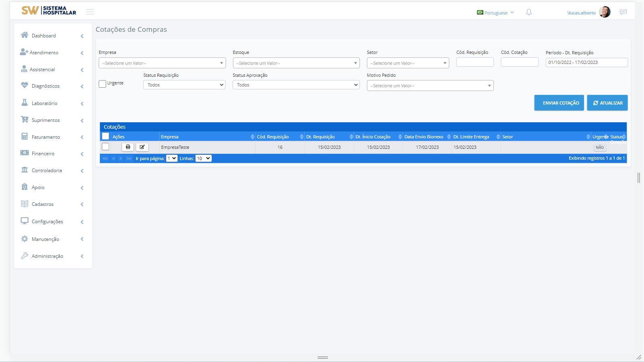Open the Suprimentos menu
This screenshot has width=644, height=362.
click(45, 120)
